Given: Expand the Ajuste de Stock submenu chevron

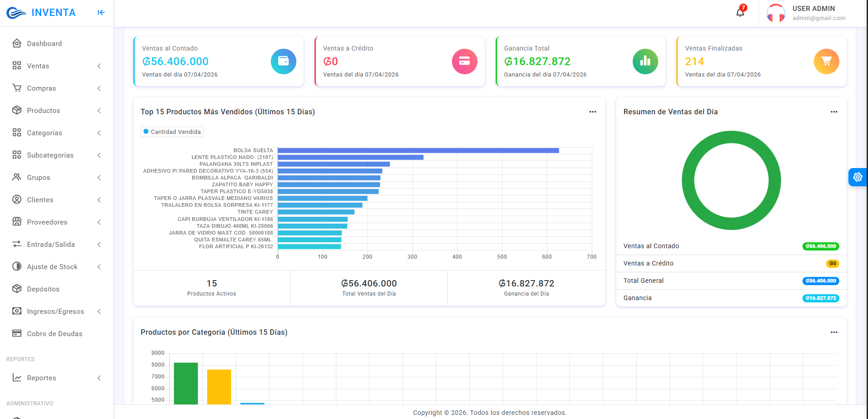Looking at the screenshot, I should (99, 267).
